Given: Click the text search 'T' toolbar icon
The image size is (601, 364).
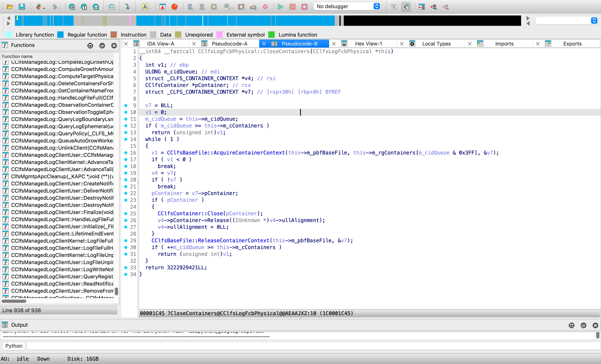Looking at the screenshot, I should coord(84,7).
